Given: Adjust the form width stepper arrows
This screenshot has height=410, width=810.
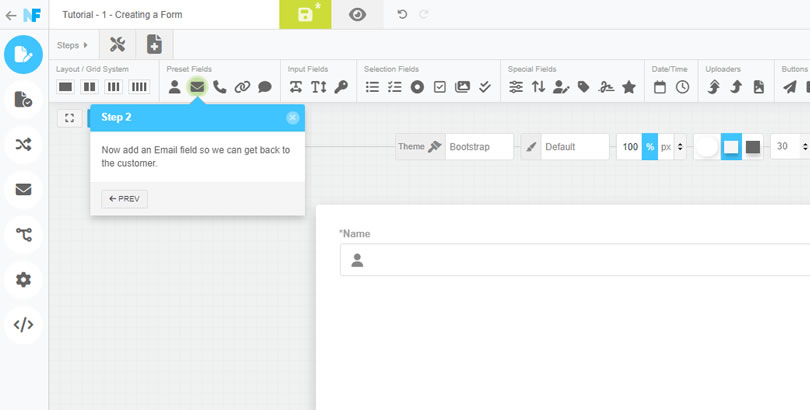Looking at the screenshot, I should point(680,147).
